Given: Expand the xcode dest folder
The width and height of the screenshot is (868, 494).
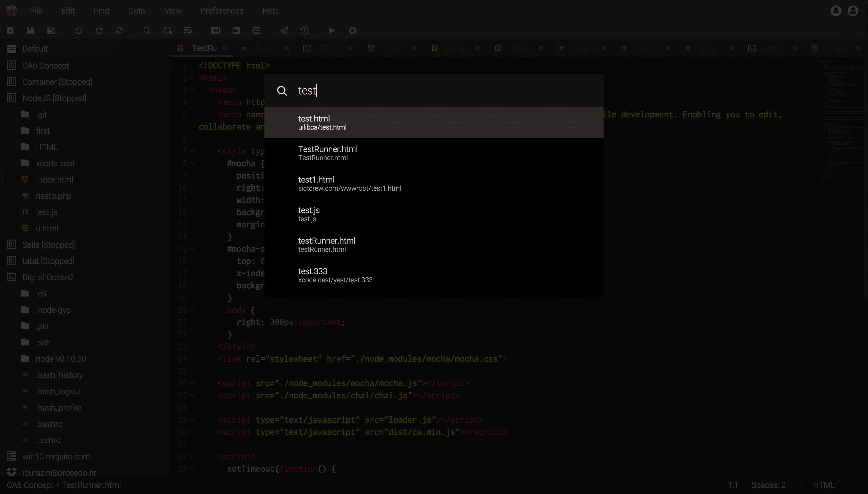Looking at the screenshot, I should [55, 163].
